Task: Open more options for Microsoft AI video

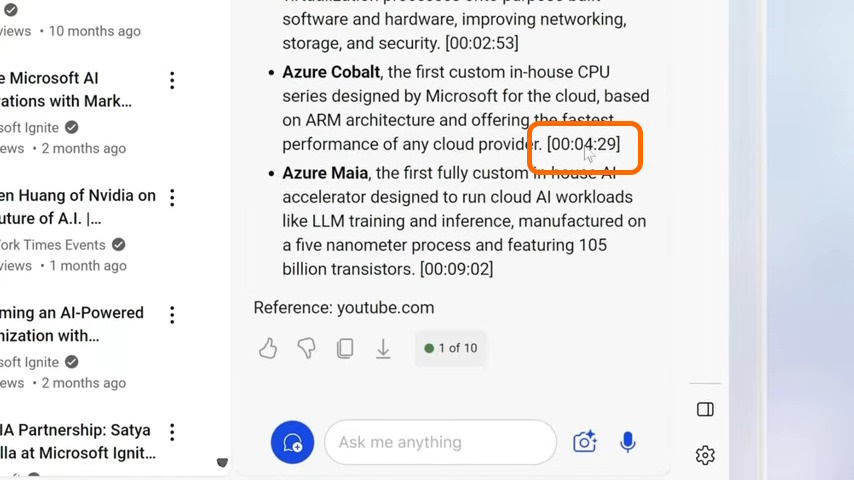Action: click(172, 80)
